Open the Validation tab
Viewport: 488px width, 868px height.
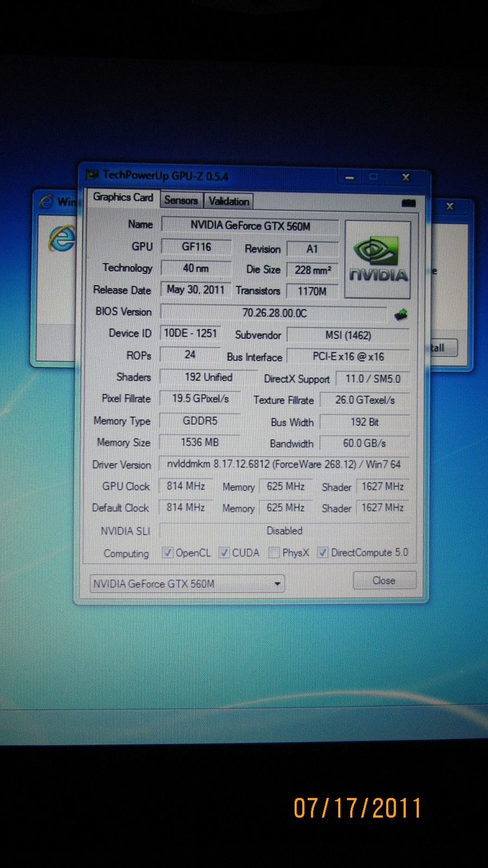coord(229,201)
